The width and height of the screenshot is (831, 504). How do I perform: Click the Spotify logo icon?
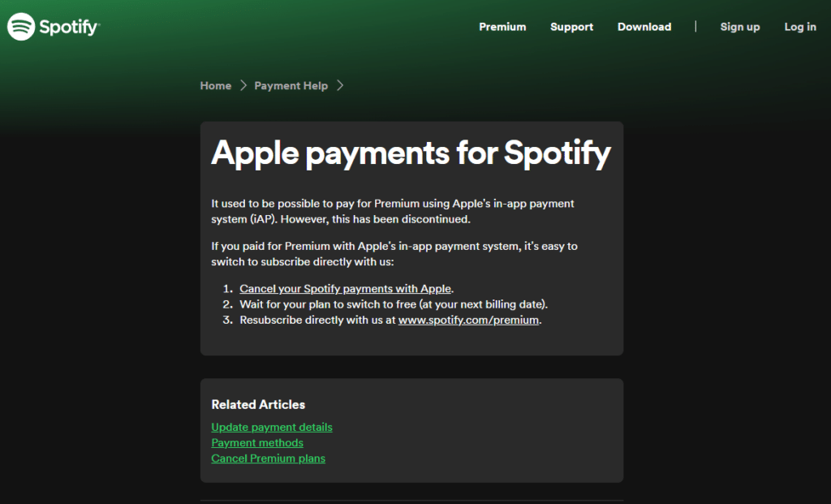pos(21,27)
